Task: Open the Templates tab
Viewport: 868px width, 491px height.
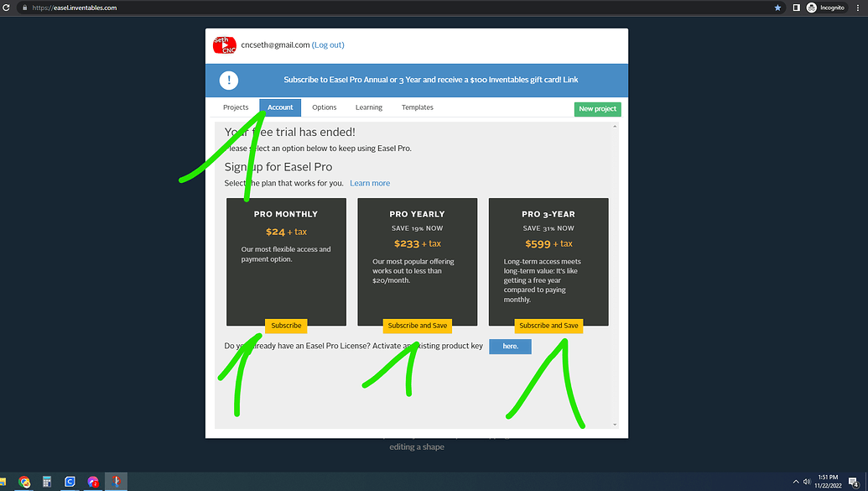Action: pyautogui.click(x=417, y=107)
